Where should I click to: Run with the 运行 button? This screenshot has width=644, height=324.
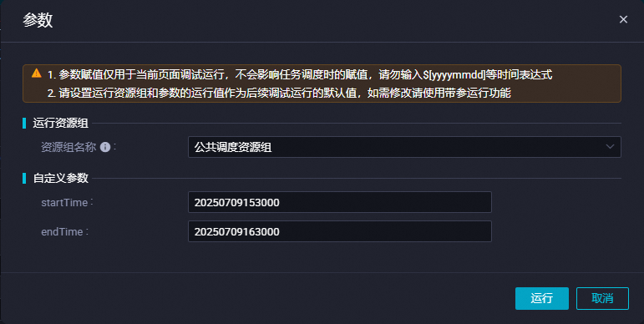pos(542,299)
